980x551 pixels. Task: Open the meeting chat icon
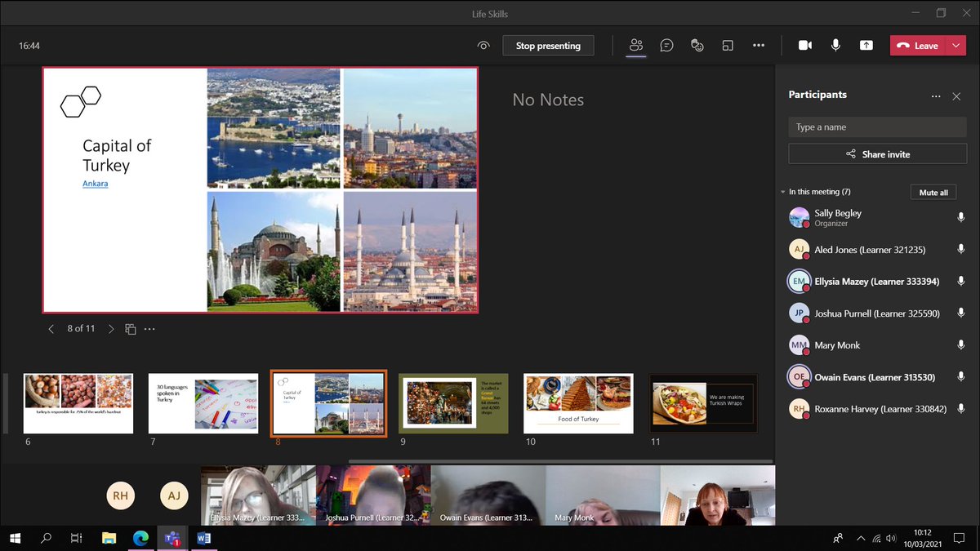tap(667, 46)
